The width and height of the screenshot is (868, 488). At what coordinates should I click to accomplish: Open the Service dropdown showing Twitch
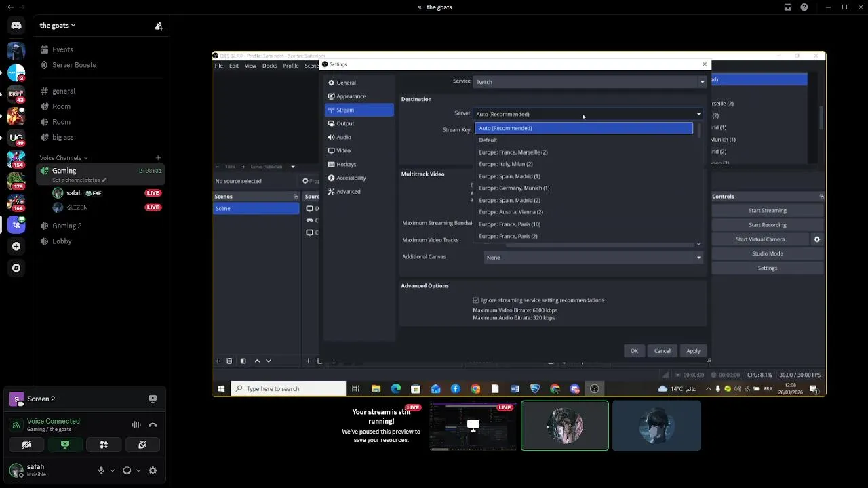[x=589, y=82]
